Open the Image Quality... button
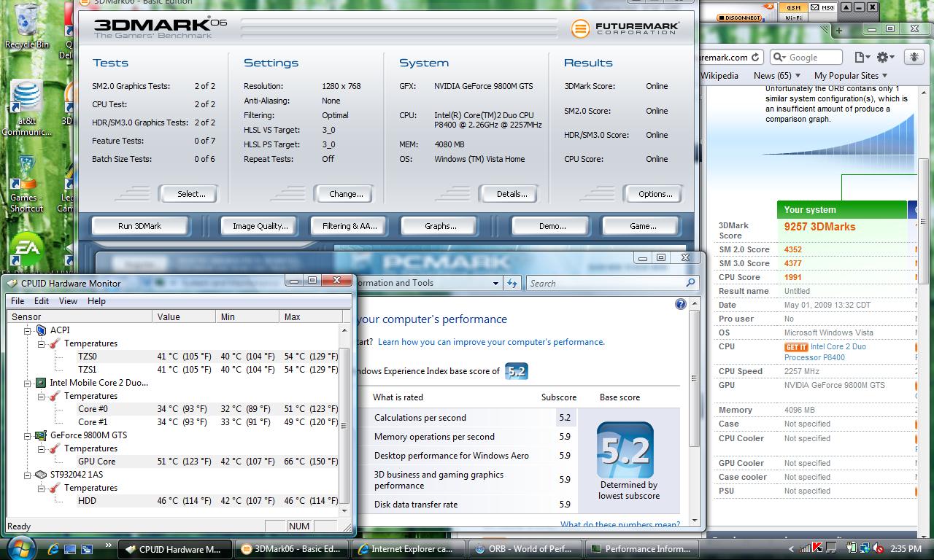The height and width of the screenshot is (560, 934). click(260, 226)
